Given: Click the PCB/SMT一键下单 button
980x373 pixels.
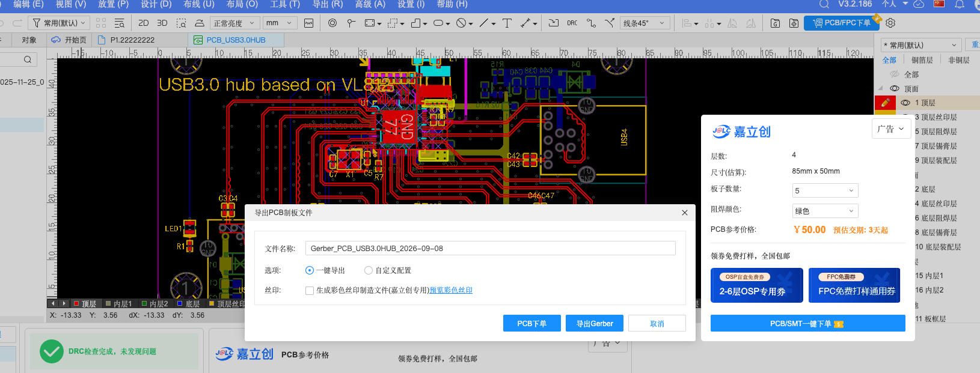Looking at the screenshot, I should coord(807,323).
